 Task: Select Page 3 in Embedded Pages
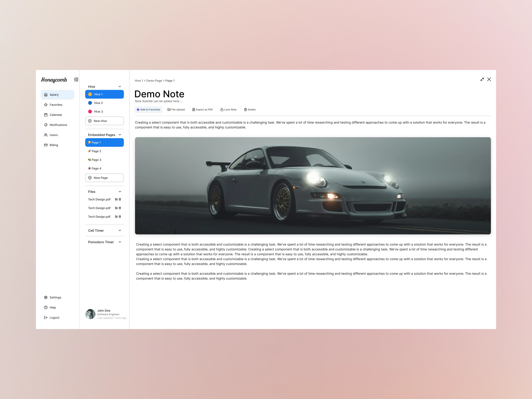[104, 160]
